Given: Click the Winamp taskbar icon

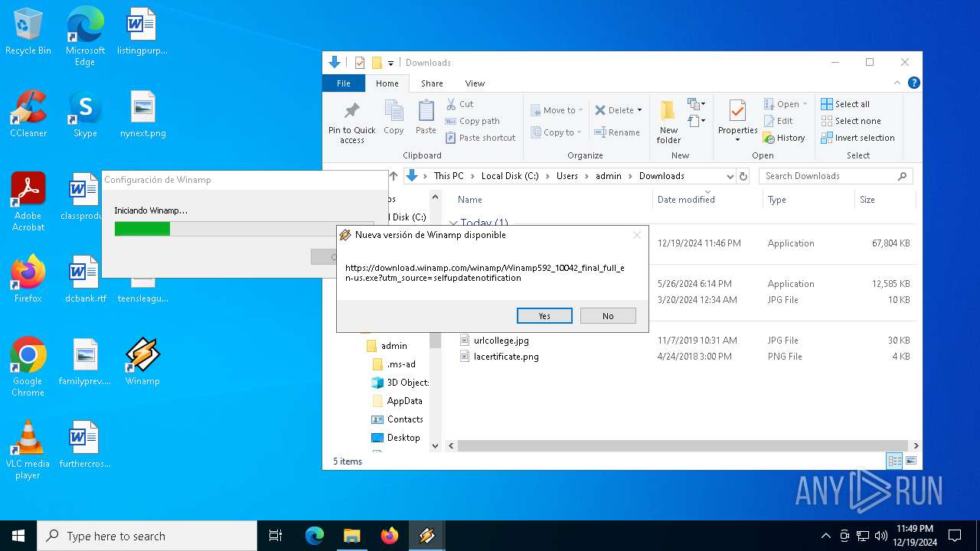Looking at the screenshot, I should click(x=426, y=536).
